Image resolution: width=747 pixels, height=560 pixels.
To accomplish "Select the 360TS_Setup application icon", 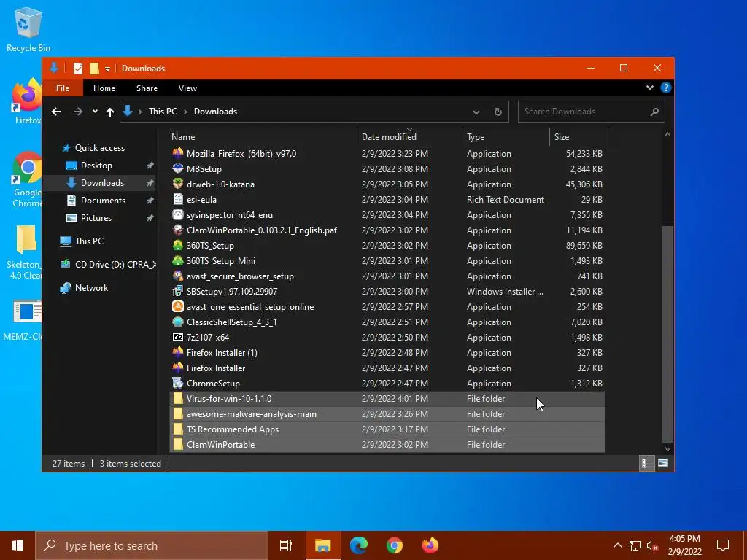I will [x=178, y=245].
